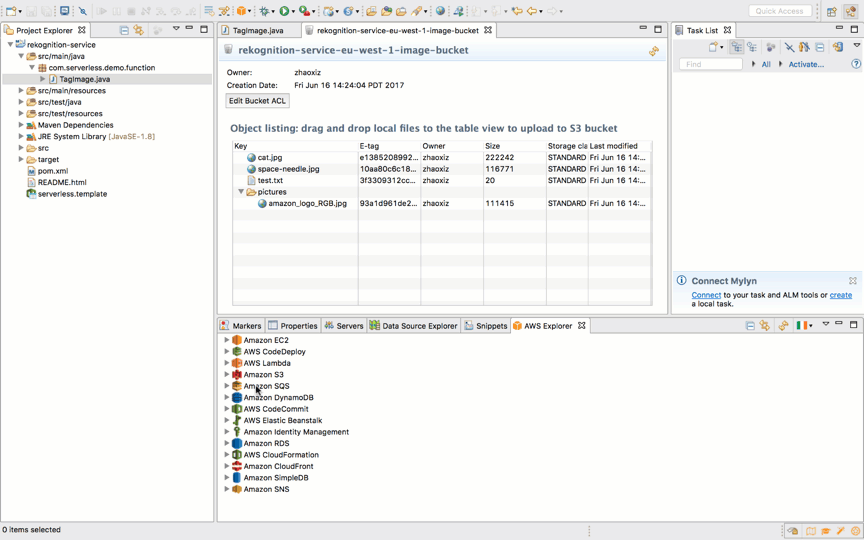Click the serverless.template file icon
The width and height of the screenshot is (864, 540).
pos(31,194)
